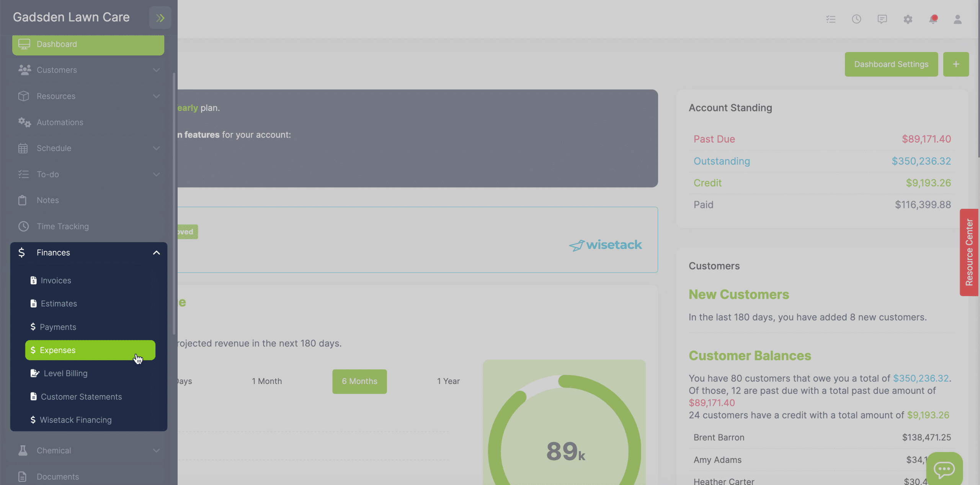
Task: Select the 6 Months range tab
Action: pyautogui.click(x=359, y=381)
